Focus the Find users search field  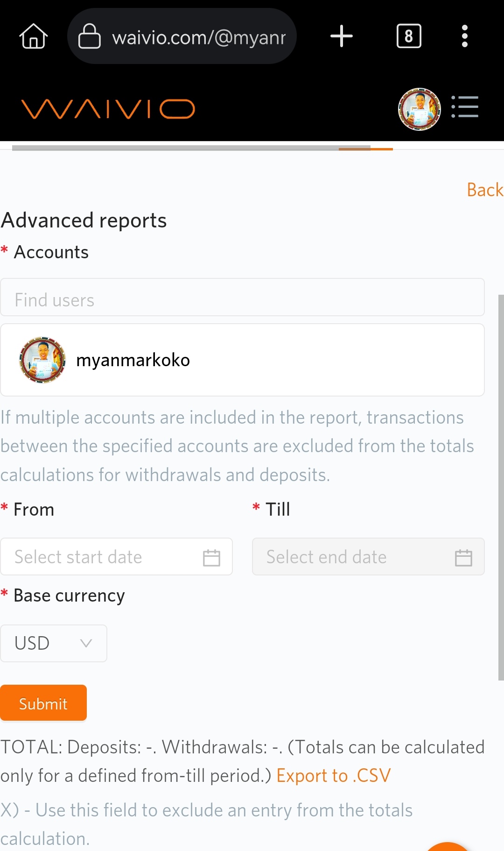(x=242, y=299)
